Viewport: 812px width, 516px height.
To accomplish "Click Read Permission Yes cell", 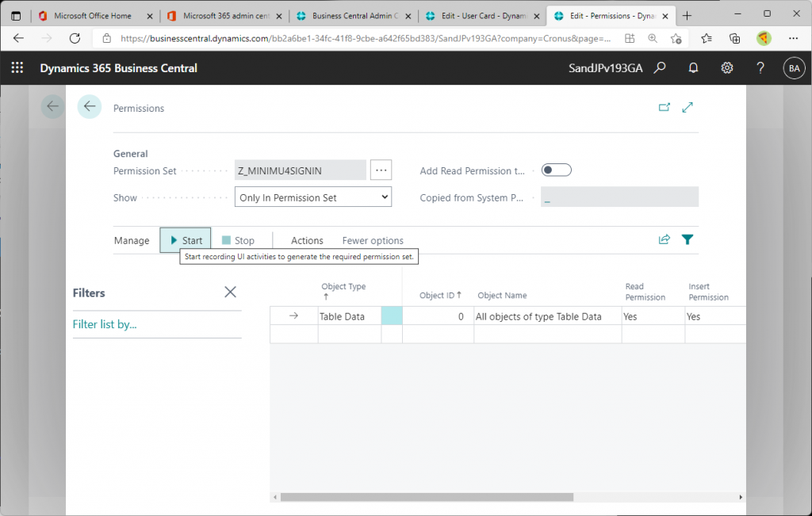I will point(653,316).
